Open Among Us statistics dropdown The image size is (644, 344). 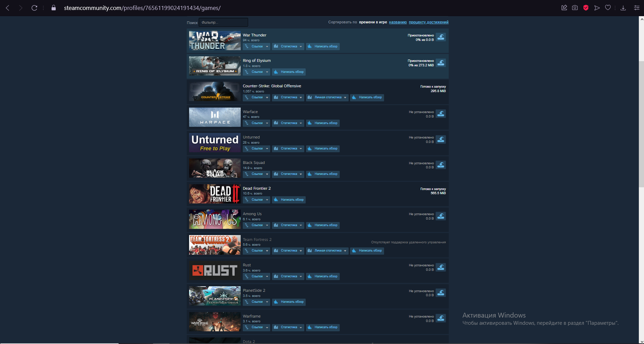click(288, 225)
